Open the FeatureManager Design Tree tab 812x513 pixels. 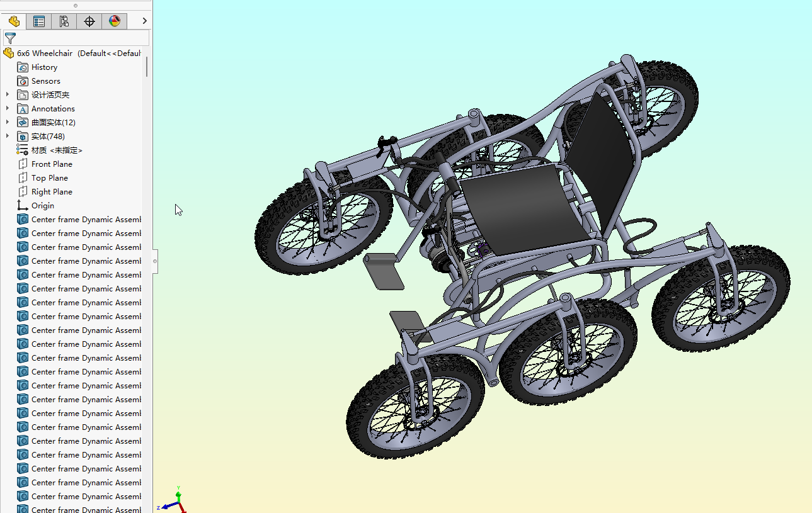click(14, 21)
